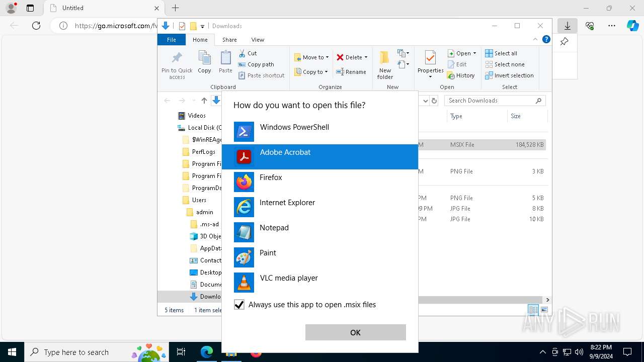Open the Open dropdown in ribbon
The width and height of the screenshot is (644, 362).
[x=462, y=53]
